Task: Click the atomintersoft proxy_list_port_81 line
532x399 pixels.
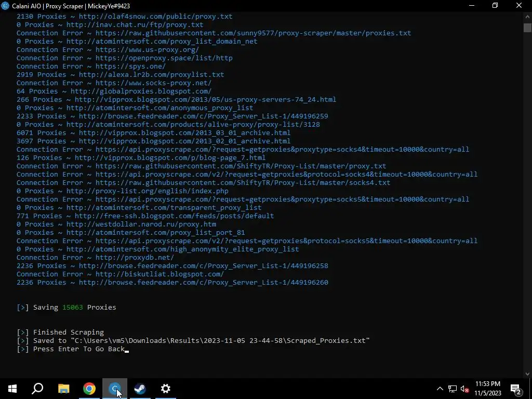Action: click(x=130, y=232)
